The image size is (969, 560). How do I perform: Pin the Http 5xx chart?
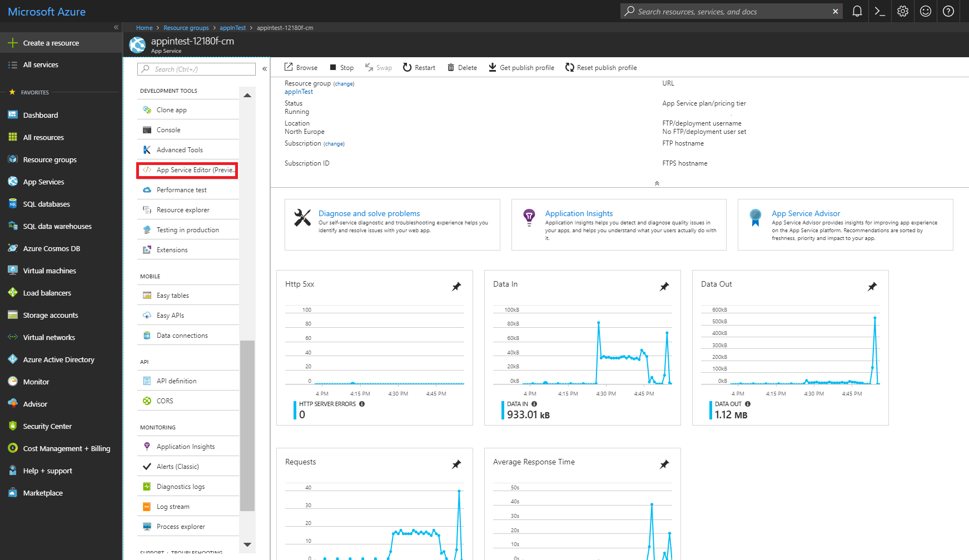456,286
